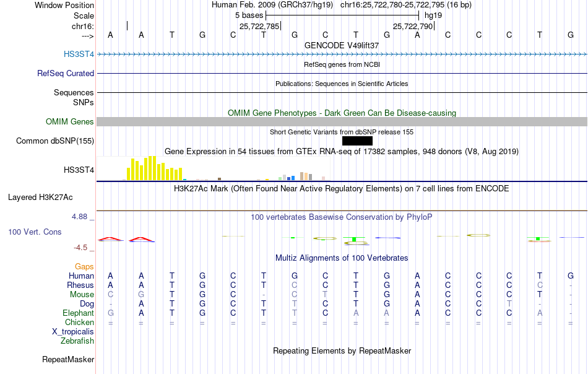Open the OMIM Genes track label
Image resolution: width=588 pixels, height=374 pixels.
click(70, 121)
